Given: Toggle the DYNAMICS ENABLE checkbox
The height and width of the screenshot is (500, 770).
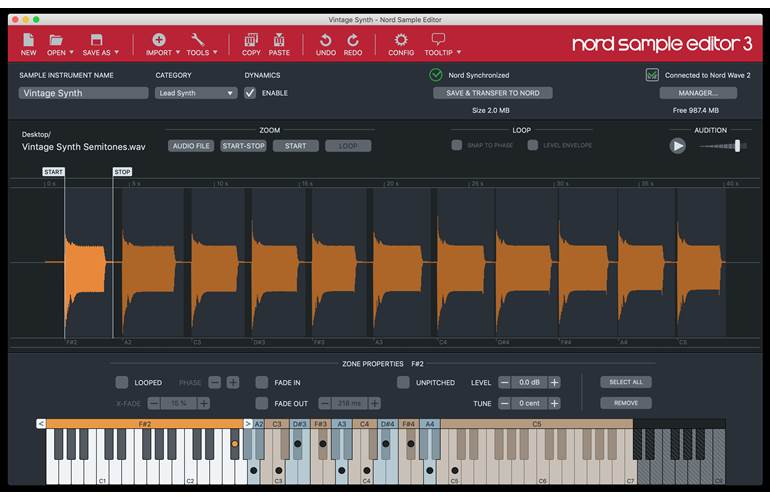Looking at the screenshot, I should 250,93.
